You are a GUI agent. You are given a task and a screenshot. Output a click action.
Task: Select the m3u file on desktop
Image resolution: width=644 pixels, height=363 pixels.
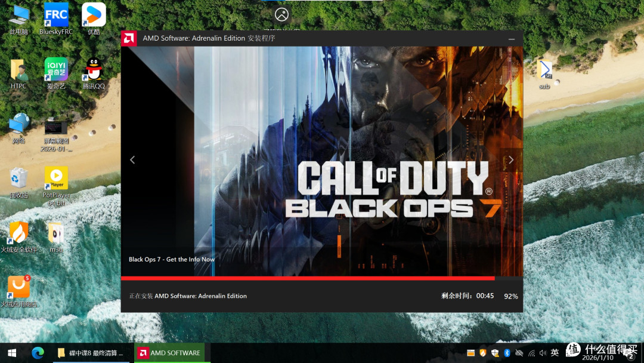pyautogui.click(x=56, y=237)
